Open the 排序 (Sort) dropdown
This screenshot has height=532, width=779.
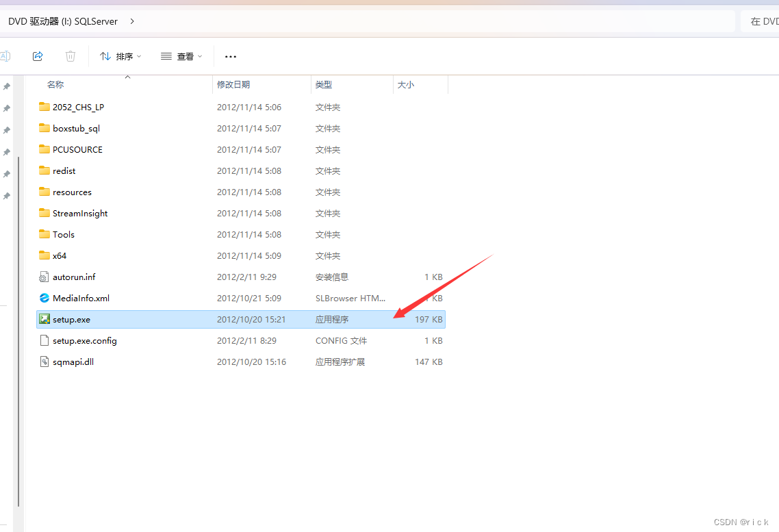(120, 56)
